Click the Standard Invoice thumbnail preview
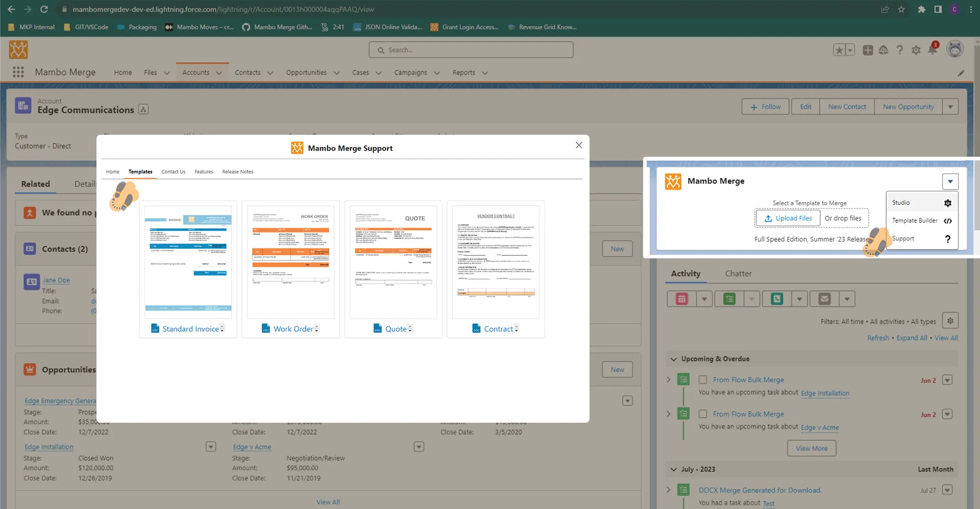Screen dimensions: 980x509 point(188,262)
